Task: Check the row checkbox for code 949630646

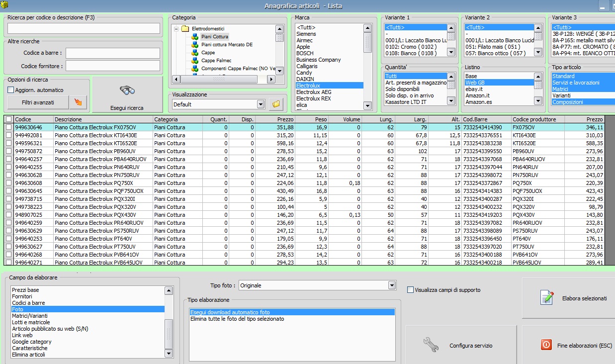Action: pos(8,127)
